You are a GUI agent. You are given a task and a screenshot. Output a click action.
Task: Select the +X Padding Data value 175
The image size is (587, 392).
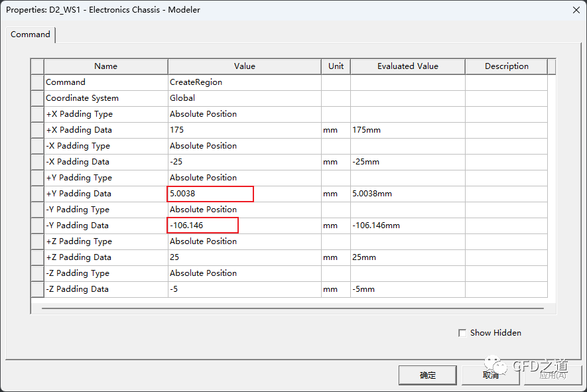click(244, 130)
